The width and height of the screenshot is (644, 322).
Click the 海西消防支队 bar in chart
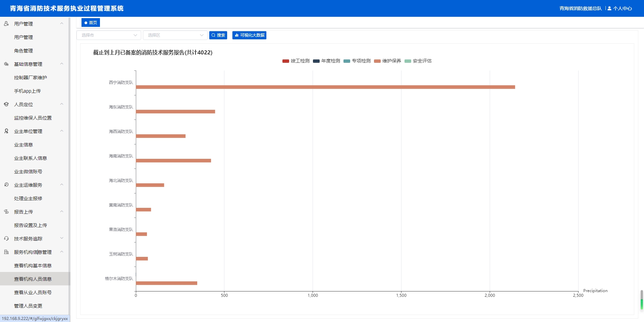(x=161, y=136)
